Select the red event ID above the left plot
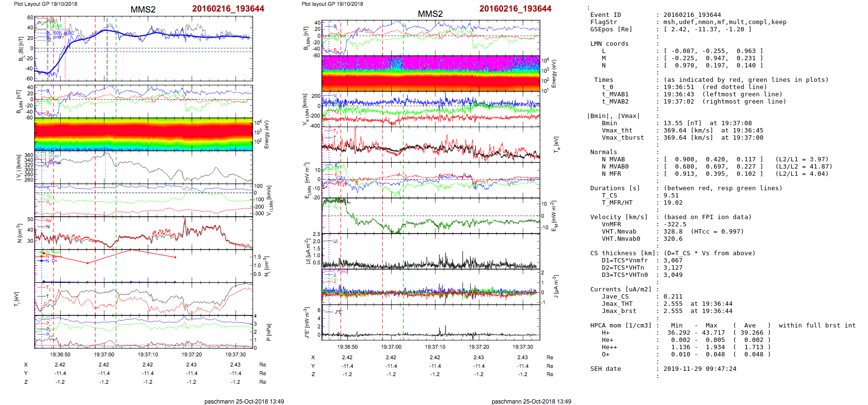Screen dimensions: 868x405 tap(228, 9)
